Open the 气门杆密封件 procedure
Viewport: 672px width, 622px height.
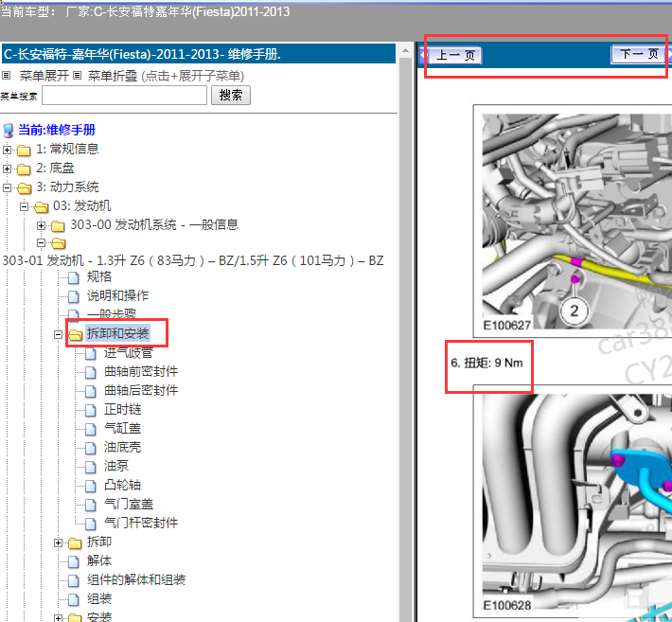click(141, 523)
